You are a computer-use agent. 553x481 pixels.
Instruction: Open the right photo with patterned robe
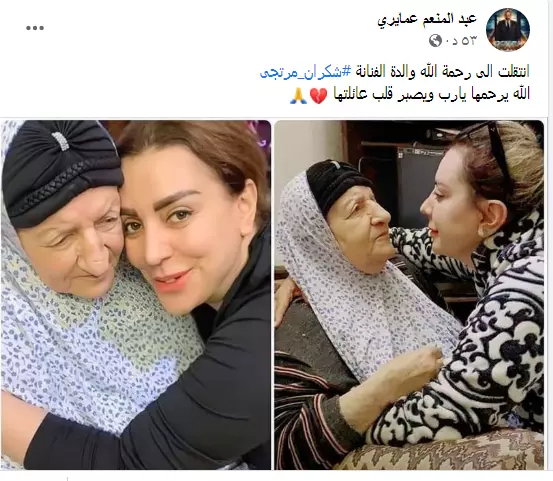tap(409, 295)
